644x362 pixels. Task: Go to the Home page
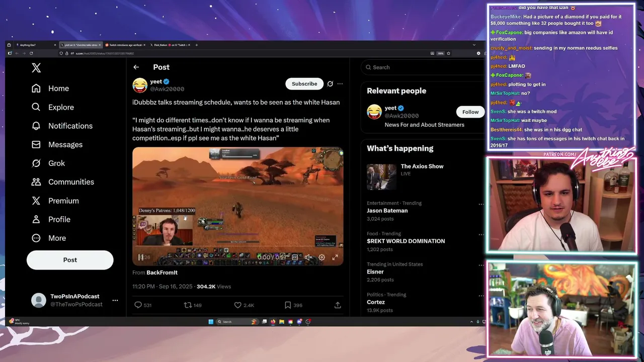[x=50, y=88]
